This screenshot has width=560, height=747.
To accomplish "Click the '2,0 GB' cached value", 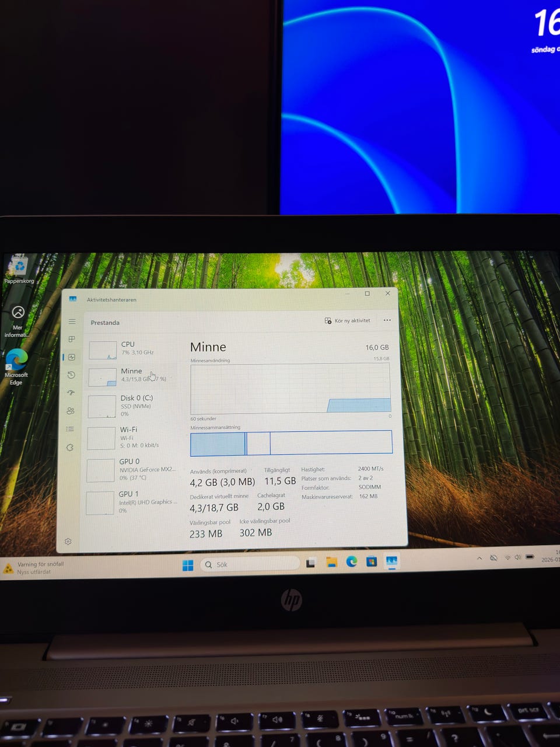I will [x=271, y=507].
